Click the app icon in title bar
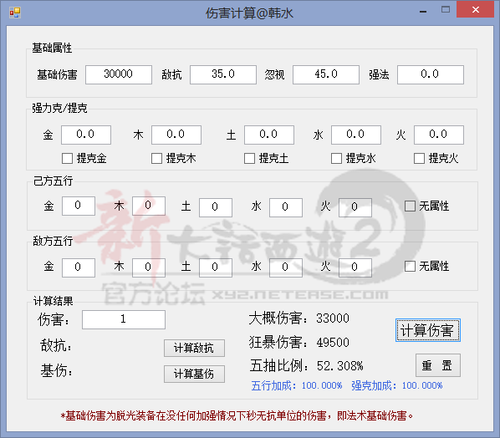 click(15, 13)
